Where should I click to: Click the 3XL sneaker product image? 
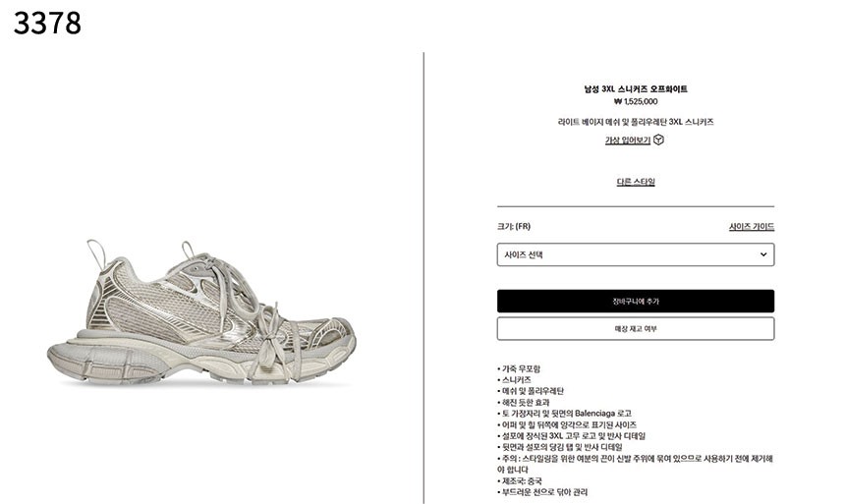(x=201, y=312)
